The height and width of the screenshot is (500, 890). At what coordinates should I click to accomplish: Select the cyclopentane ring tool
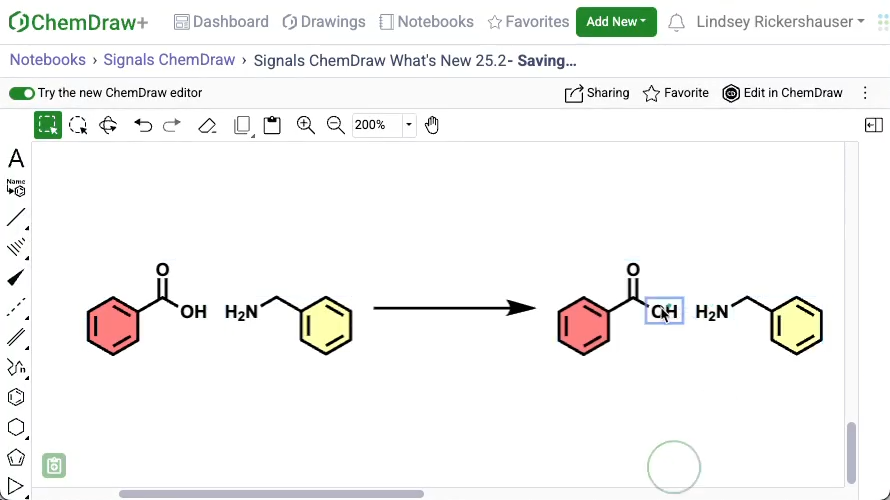(x=16, y=457)
